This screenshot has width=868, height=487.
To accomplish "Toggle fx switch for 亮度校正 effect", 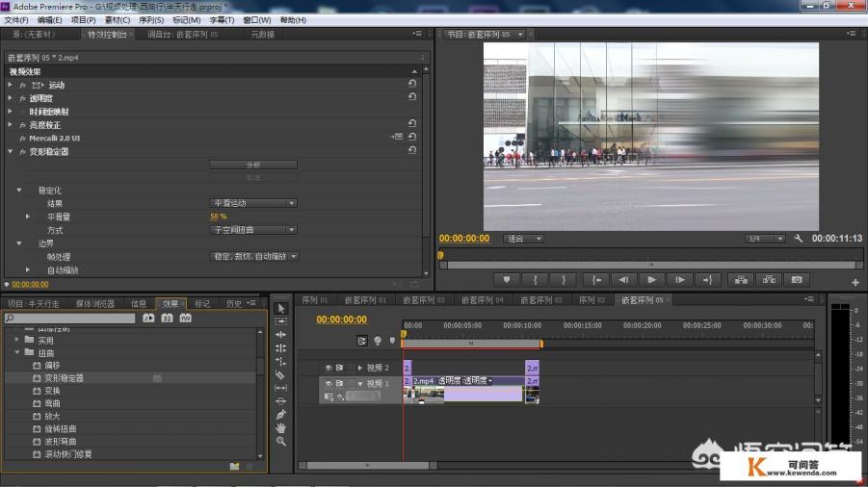I will 22,125.
